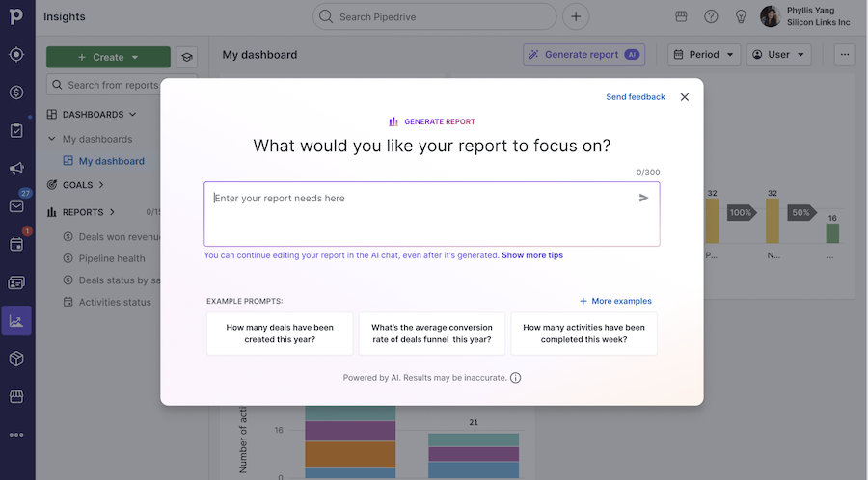Click the info icon beside AI disclaimer
Screen dimensions: 868x480
point(515,378)
